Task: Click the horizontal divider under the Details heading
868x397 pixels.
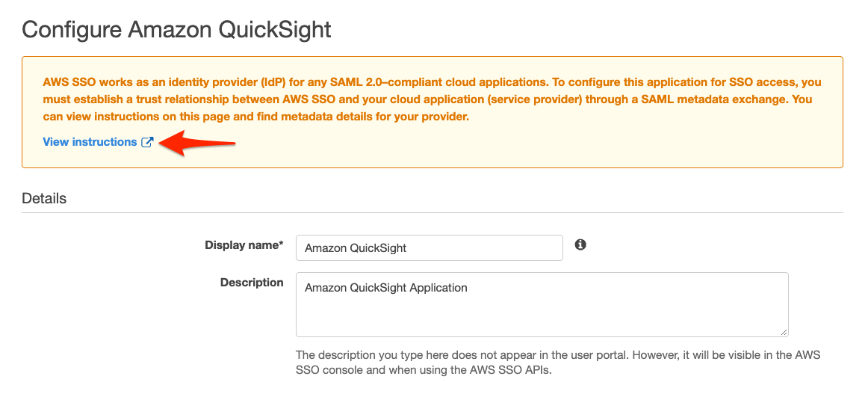Action: tap(432, 212)
